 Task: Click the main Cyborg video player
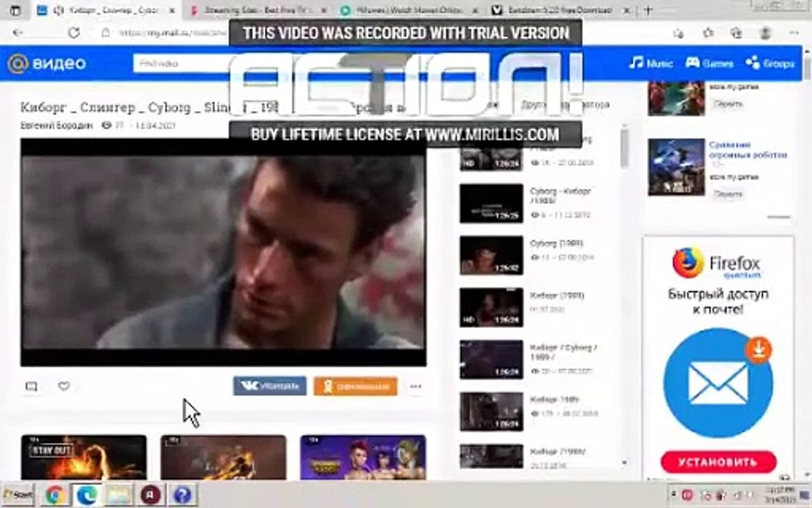coord(223,252)
